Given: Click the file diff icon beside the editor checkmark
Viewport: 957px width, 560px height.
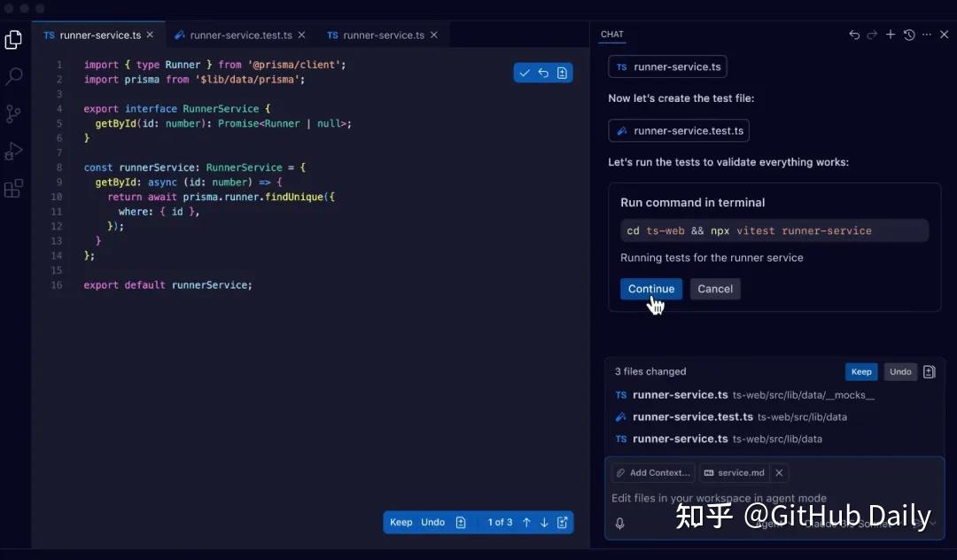Looking at the screenshot, I should pos(562,74).
